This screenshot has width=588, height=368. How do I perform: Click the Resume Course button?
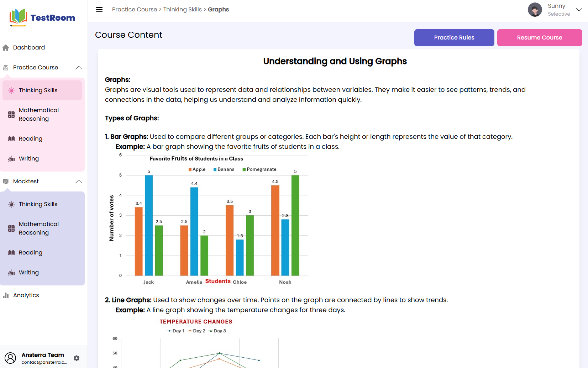(x=540, y=38)
